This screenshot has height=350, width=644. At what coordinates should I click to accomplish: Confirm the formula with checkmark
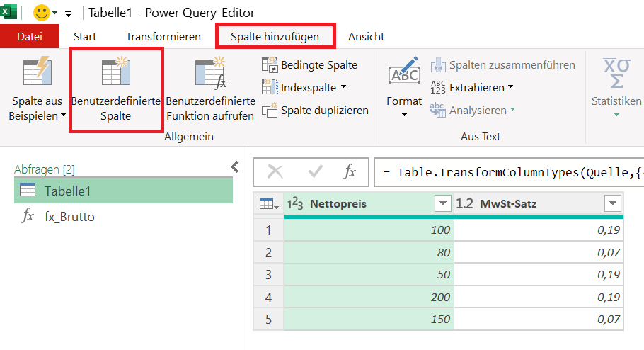315,171
